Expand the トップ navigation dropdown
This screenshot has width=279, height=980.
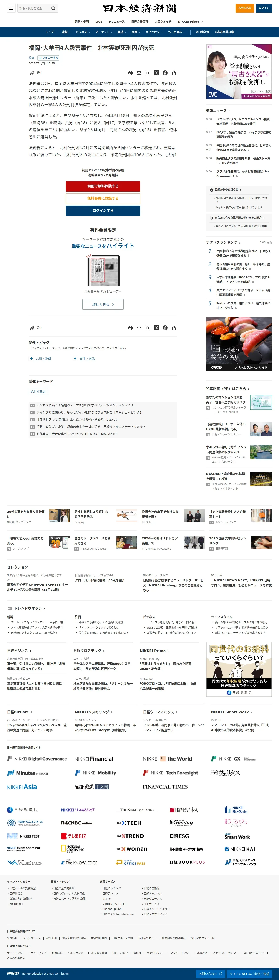tap(51, 32)
